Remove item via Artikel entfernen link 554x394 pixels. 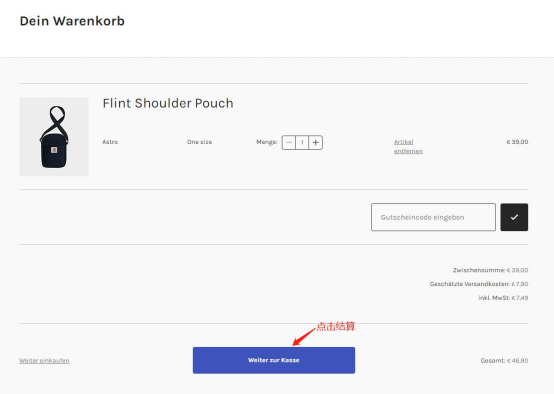tap(408, 146)
